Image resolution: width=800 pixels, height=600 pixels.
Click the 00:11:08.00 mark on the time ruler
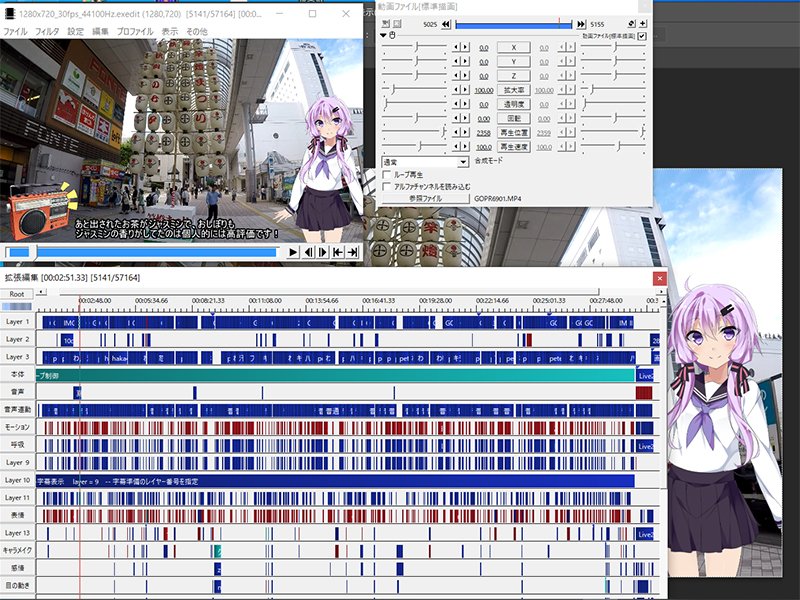click(265, 301)
